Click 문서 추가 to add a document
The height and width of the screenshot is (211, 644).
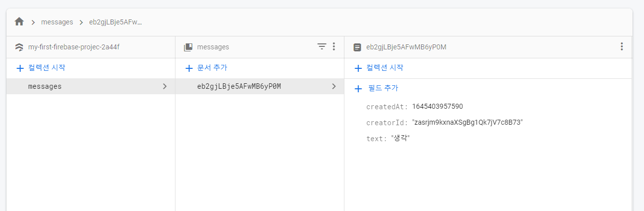212,68
